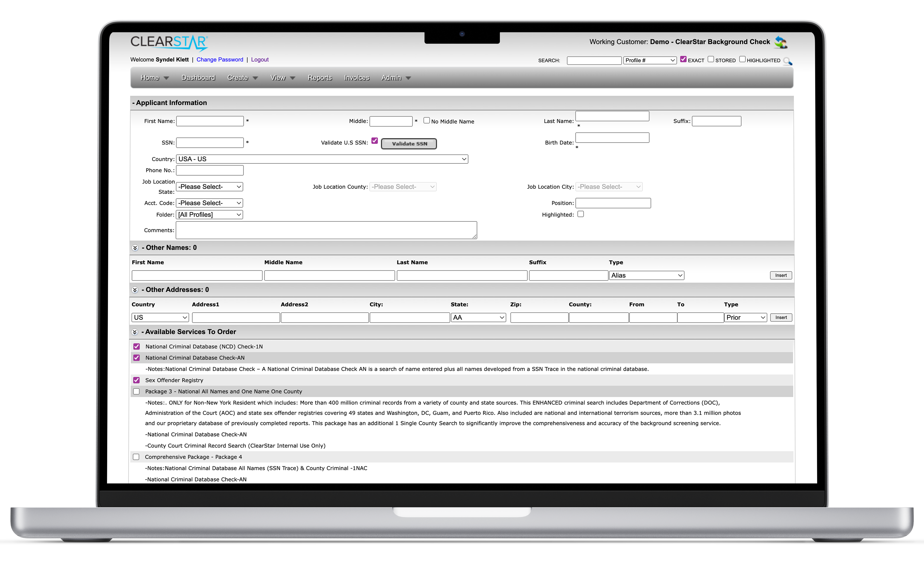Collapse Available Services To Order chevron

(x=135, y=332)
